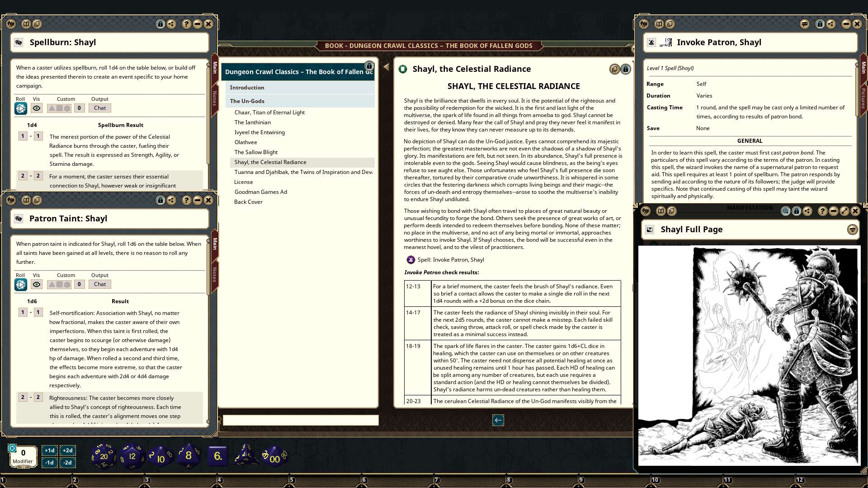
Task: Toggle the visibility eye in the Spellburn table
Action: (36, 108)
